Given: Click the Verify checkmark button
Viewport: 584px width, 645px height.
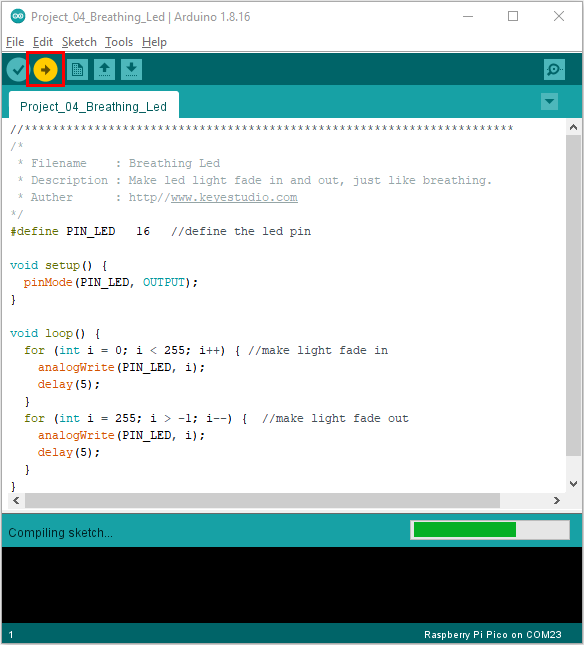Looking at the screenshot, I should [17, 70].
